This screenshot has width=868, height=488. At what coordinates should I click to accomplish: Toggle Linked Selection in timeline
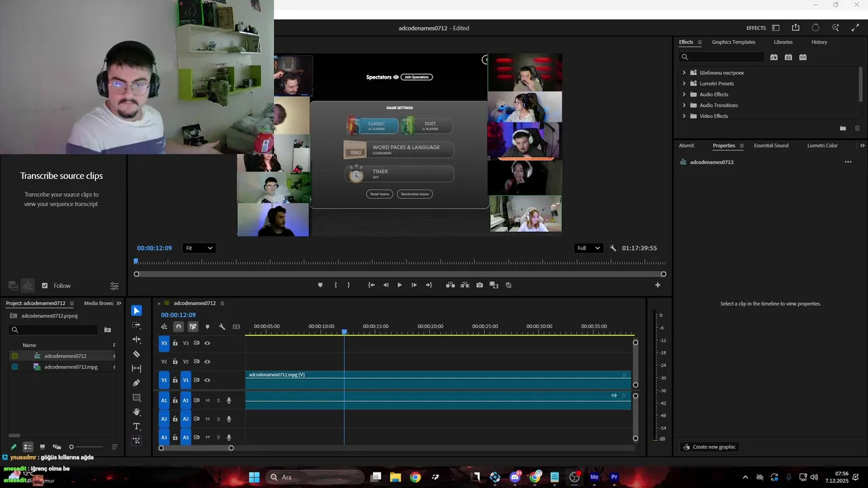[x=193, y=327]
